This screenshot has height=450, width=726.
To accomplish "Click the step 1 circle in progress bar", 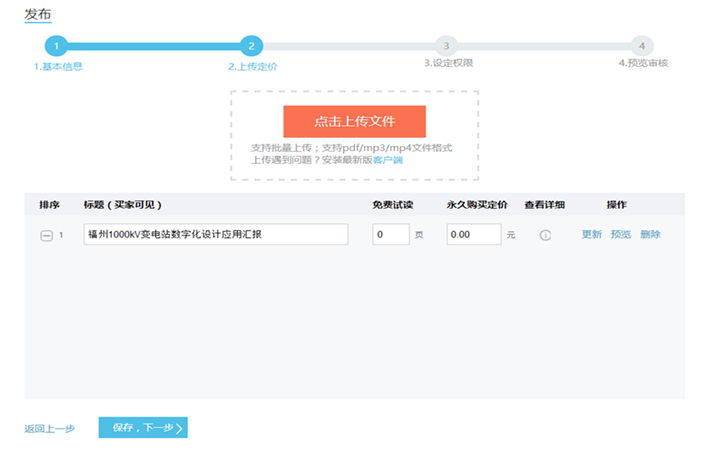I will click(x=57, y=46).
